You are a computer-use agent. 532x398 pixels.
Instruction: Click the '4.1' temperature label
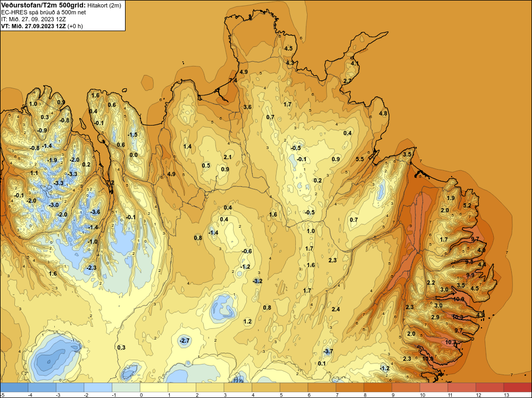(354, 63)
